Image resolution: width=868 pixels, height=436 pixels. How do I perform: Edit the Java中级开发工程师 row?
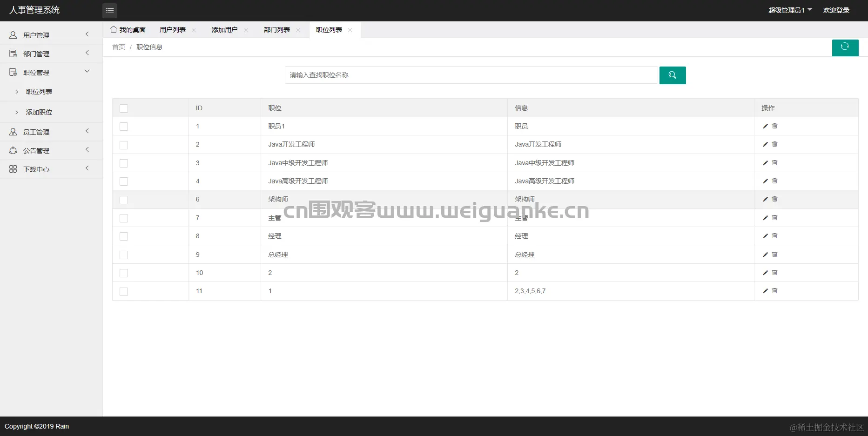766,163
